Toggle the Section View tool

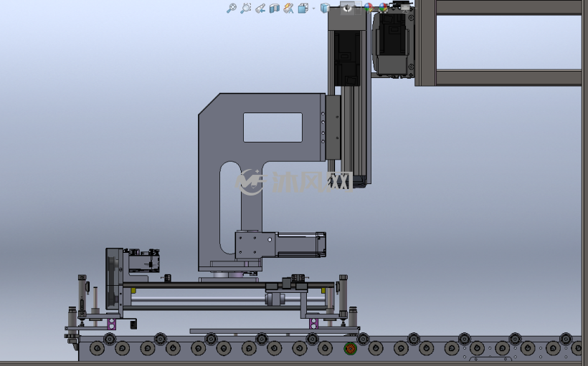(275, 9)
